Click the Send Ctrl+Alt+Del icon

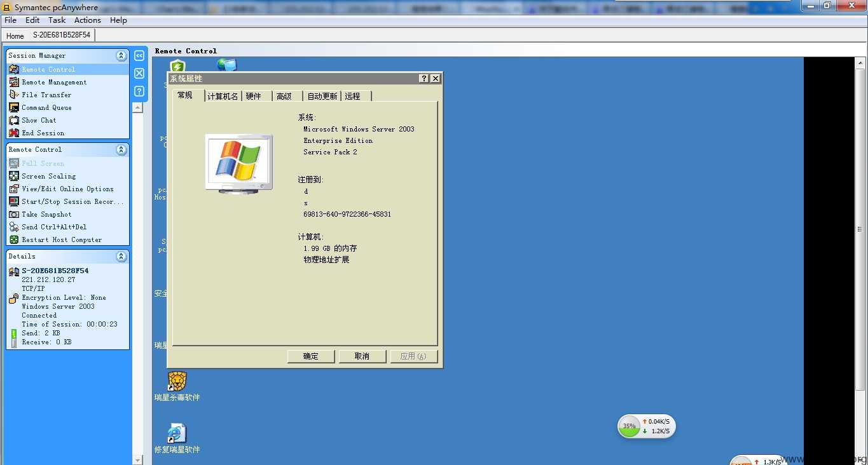pyautogui.click(x=14, y=227)
